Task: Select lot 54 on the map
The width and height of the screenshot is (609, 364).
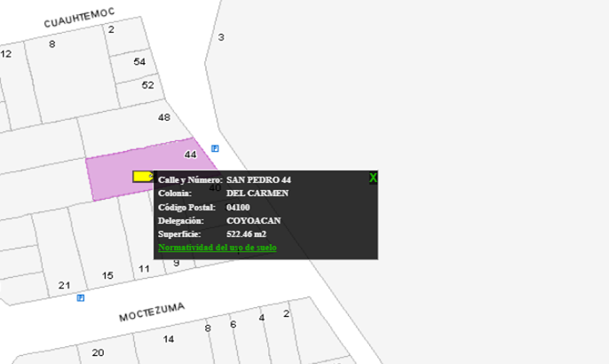Action: pos(139,61)
